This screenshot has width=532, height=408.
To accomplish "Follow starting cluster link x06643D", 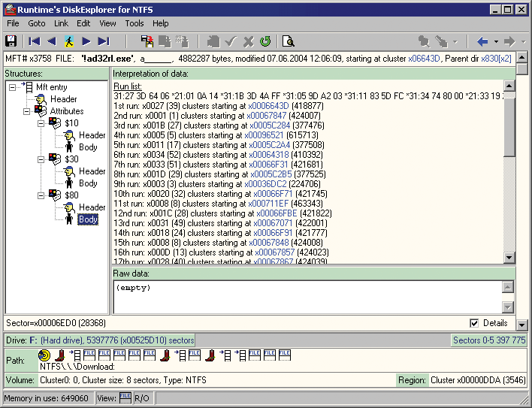I will point(424,59).
